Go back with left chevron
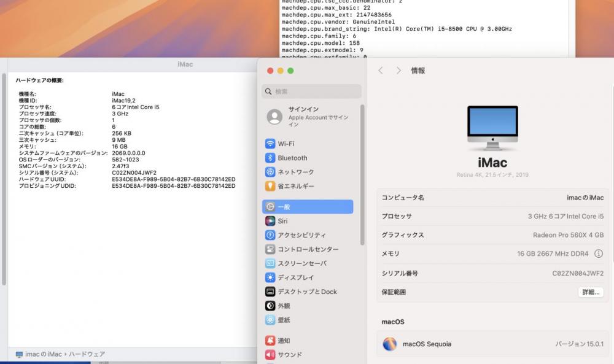614x364 pixels. (381, 71)
